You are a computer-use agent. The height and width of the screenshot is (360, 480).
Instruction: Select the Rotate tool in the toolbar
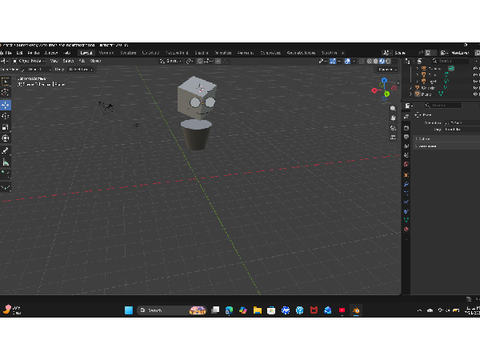5,116
